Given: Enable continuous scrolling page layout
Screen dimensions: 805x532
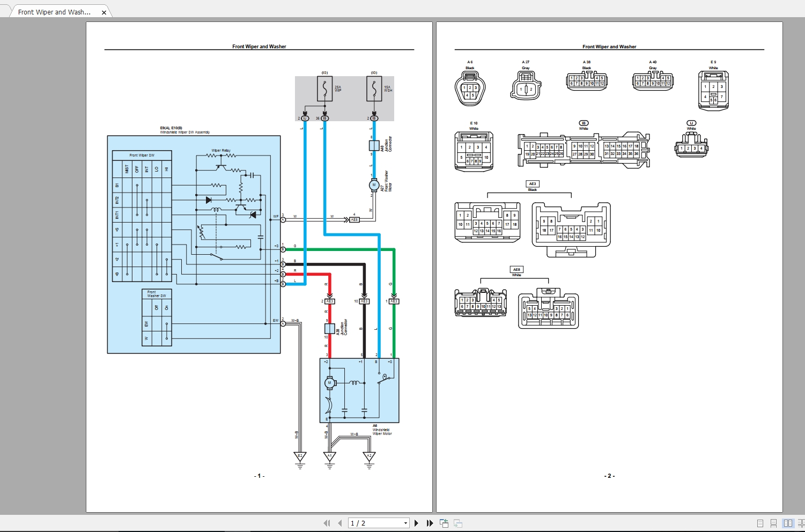Looking at the screenshot, I should click(773, 523).
